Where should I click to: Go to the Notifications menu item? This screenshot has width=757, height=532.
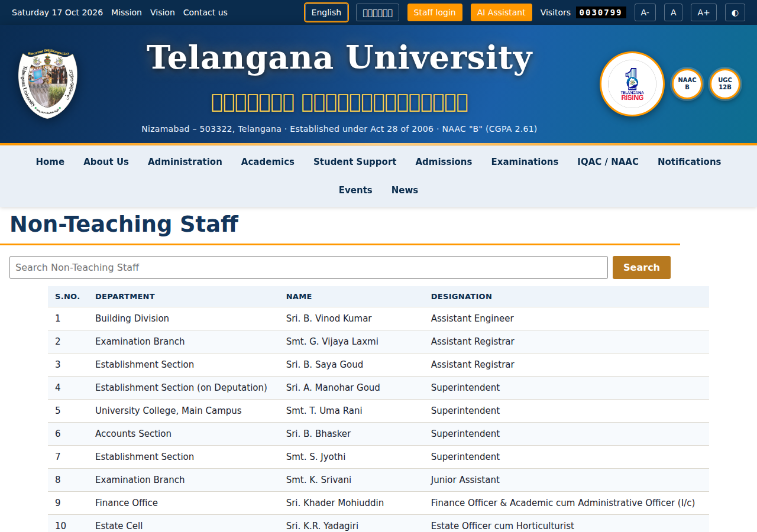pyautogui.click(x=690, y=162)
